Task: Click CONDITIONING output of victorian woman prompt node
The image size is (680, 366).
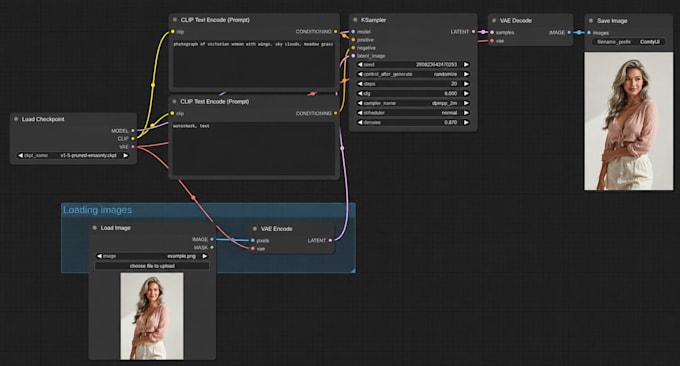Action: tap(336, 32)
